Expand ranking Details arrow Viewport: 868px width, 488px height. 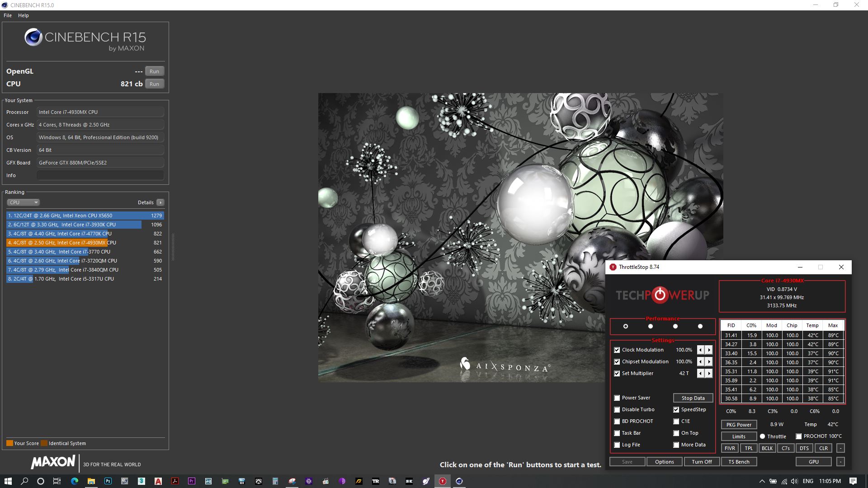[160, 202]
